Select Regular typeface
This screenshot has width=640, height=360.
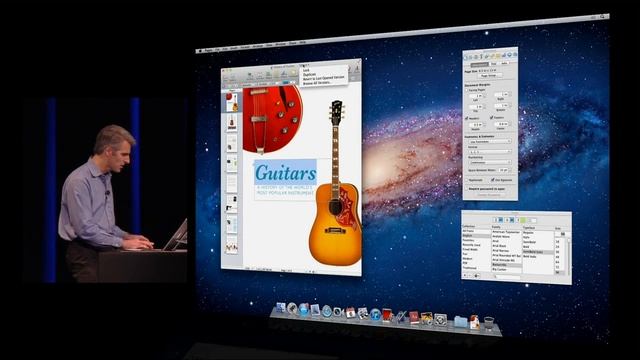click(x=528, y=233)
